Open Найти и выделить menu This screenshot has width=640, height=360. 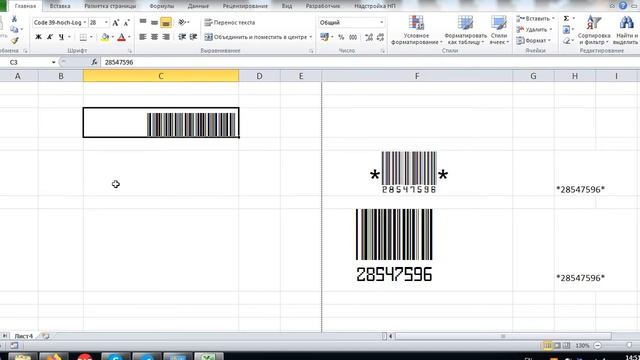tap(626, 30)
